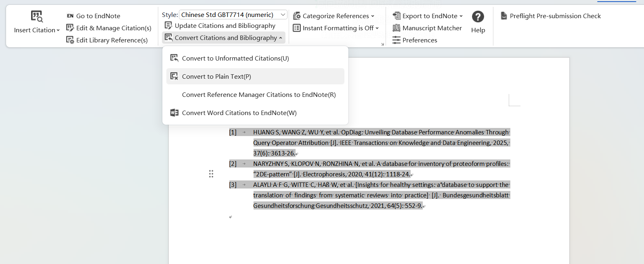Click the EN Go to EndNote icon

tap(70, 16)
